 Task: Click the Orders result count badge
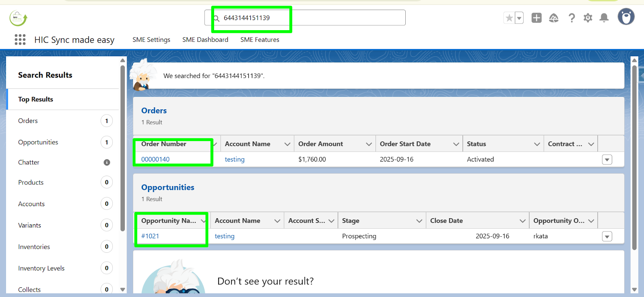(x=107, y=121)
